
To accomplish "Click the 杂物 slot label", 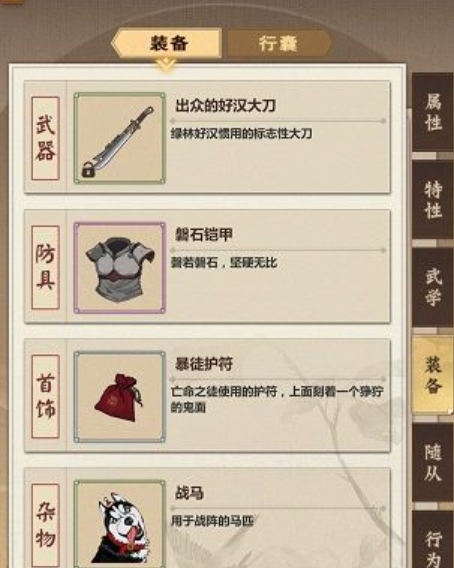I will [45, 525].
